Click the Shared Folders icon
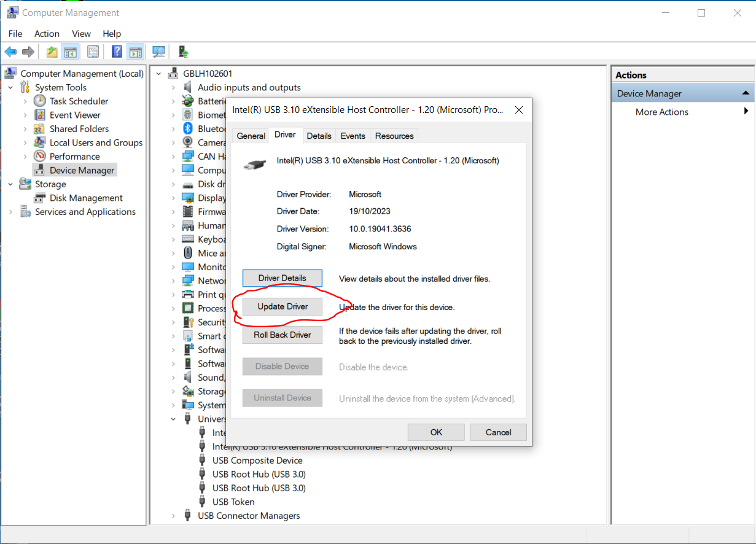756x544 pixels. tap(40, 129)
